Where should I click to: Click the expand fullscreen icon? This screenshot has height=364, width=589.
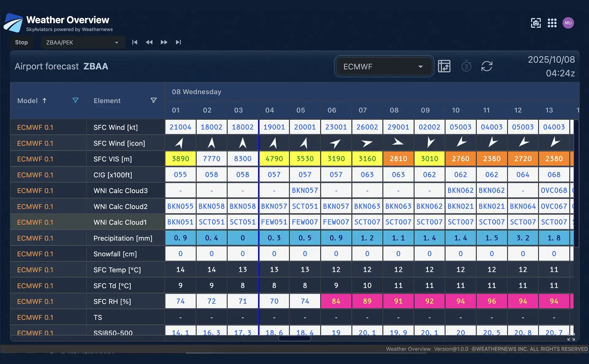click(571, 337)
